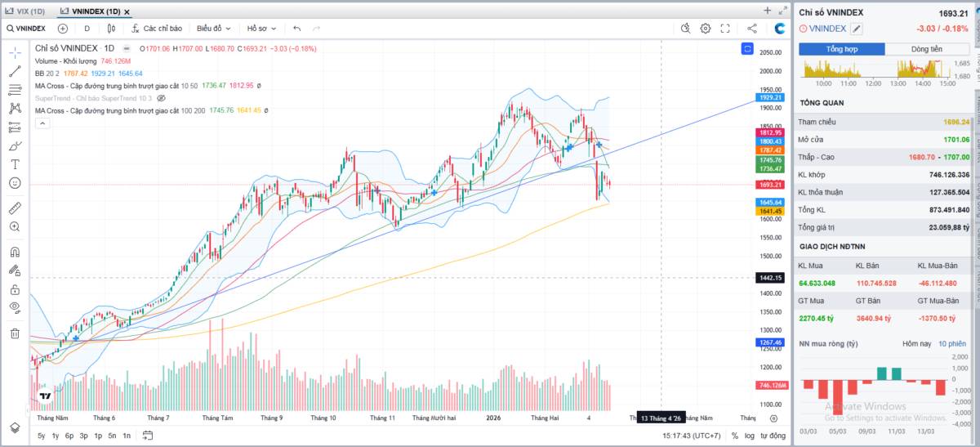Click the 15:17:43 (UTC+7) timezone
Screen dimensions: 980x447
coord(692,436)
